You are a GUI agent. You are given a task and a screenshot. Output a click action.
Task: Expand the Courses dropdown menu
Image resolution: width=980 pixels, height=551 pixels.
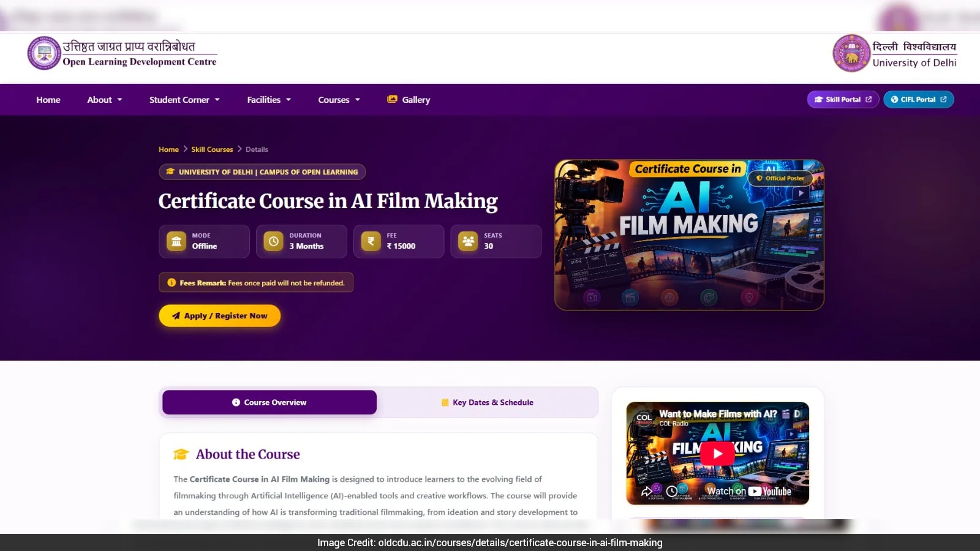click(x=339, y=100)
